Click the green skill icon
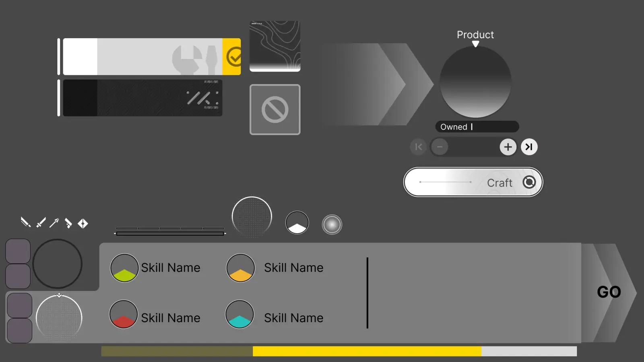 [124, 268]
